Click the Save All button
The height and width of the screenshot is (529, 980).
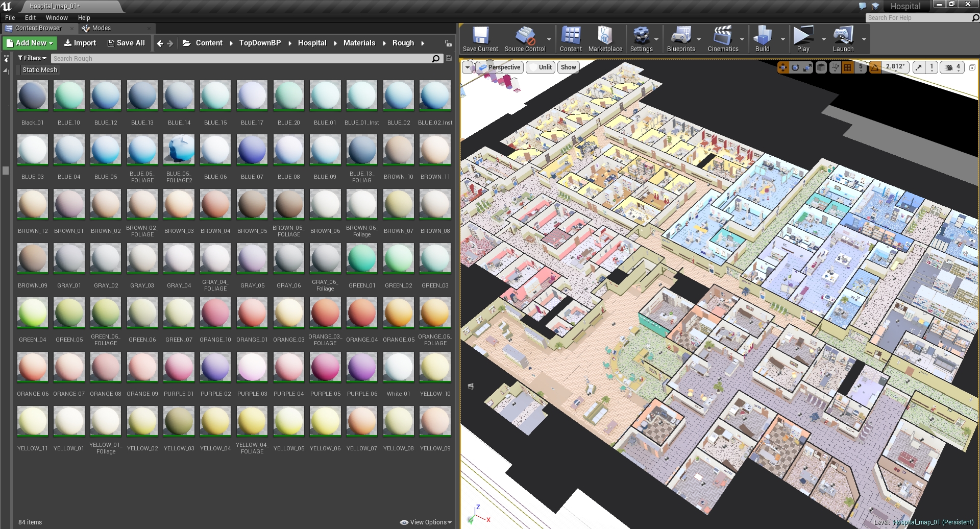click(x=126, y=43)
